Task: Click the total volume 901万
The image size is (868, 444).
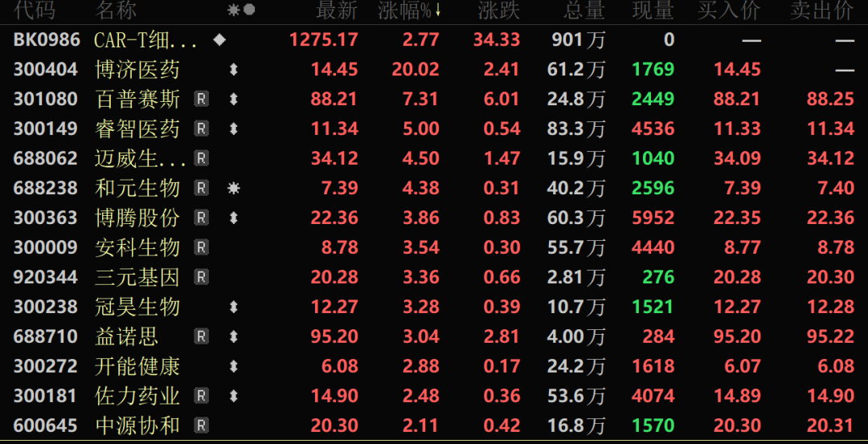Action: 579,40
